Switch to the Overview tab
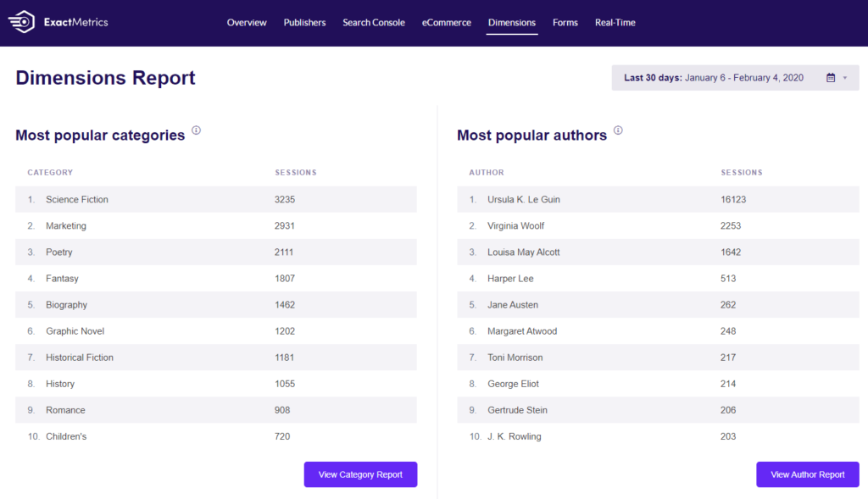This screenshot has width=868, height=499. coord(247,23)
